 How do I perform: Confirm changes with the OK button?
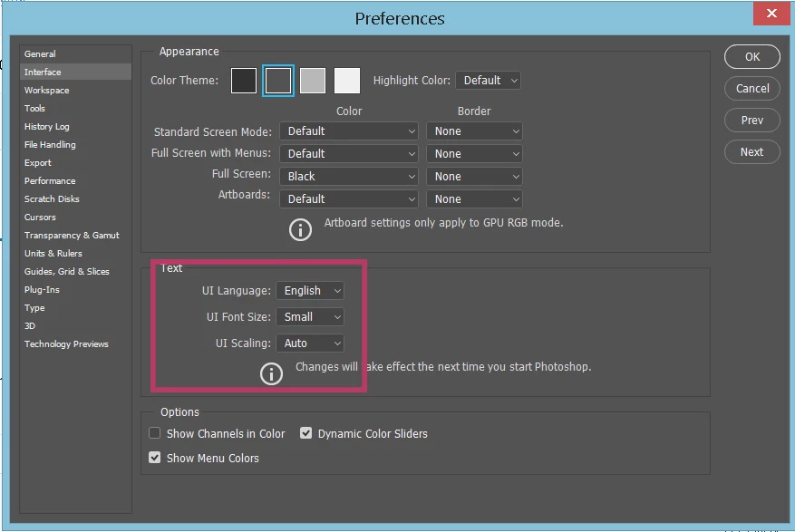point(751,57)
